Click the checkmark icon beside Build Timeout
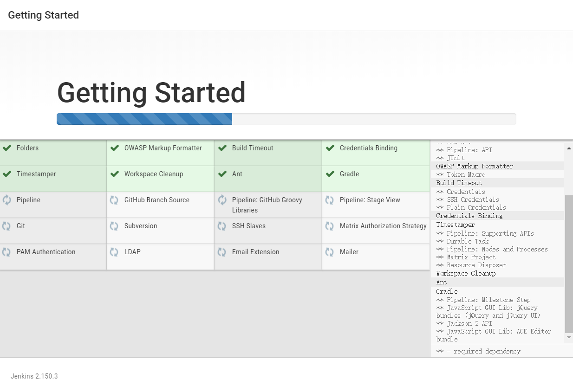Image resolution: width=573 pixels, height=392 pixels. pos(222,148)
